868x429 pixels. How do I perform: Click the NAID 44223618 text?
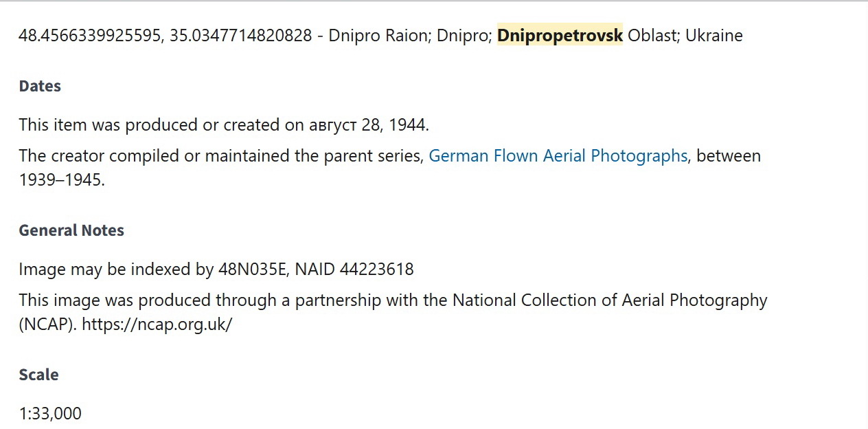click(354, 269)
